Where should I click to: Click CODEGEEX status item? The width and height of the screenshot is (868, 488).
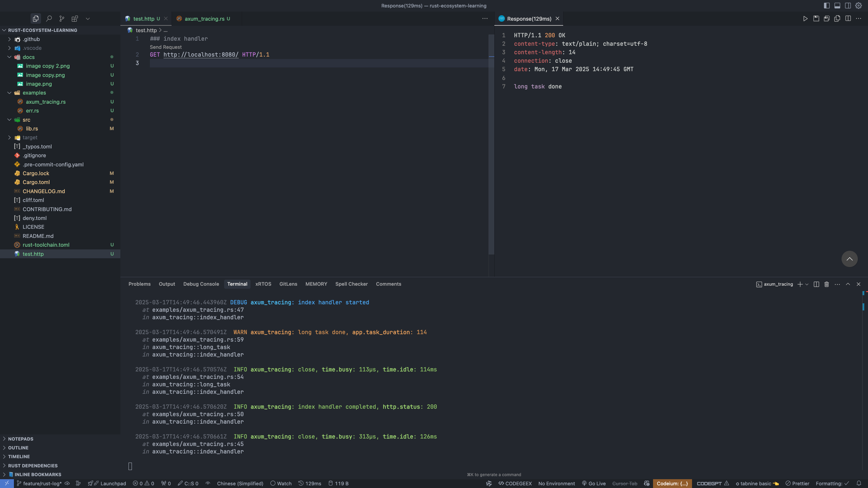tap(515, 484)
